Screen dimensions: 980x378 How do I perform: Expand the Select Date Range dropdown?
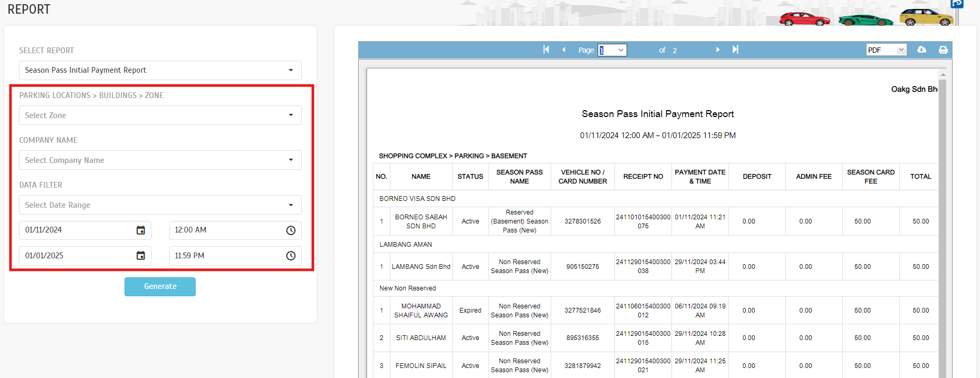tap(160, 205)
